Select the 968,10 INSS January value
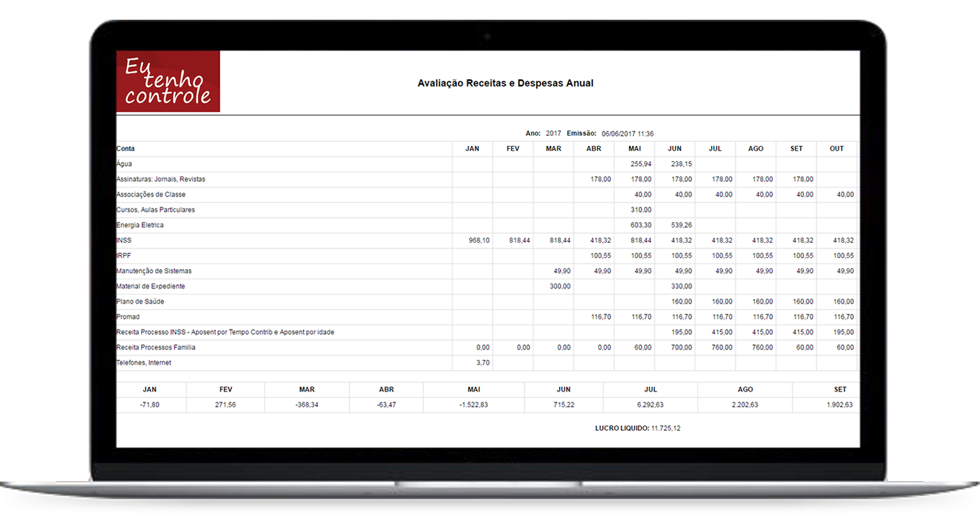The height and width of the screenshot is (520, 980). pos(478,241)
